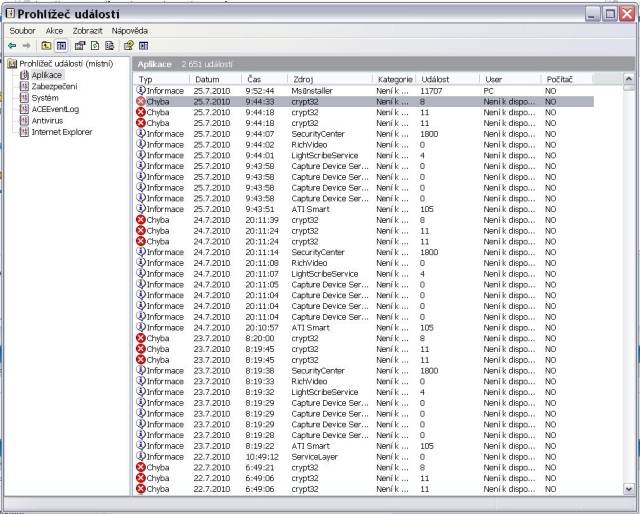This screenshot has height=514, width=640.
Task: Go up one level via folder icon
Action: pos(46,46)
